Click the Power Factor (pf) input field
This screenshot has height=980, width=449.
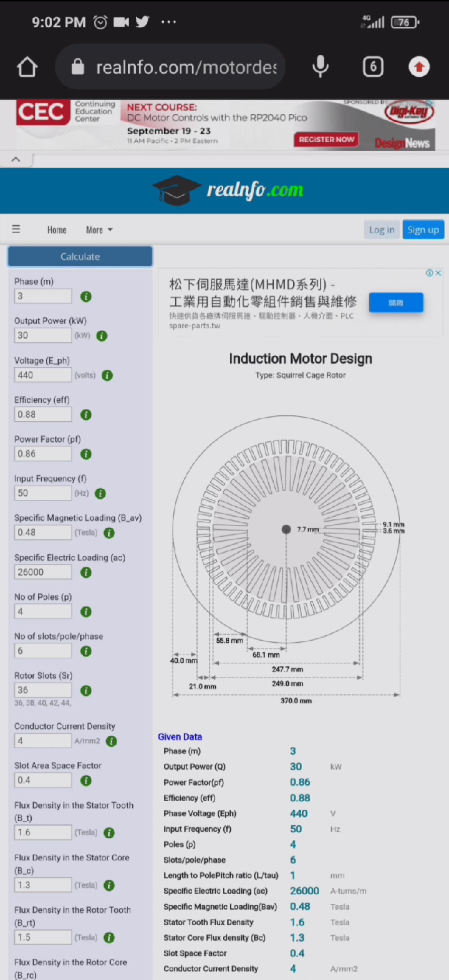(x=43, y=454)
